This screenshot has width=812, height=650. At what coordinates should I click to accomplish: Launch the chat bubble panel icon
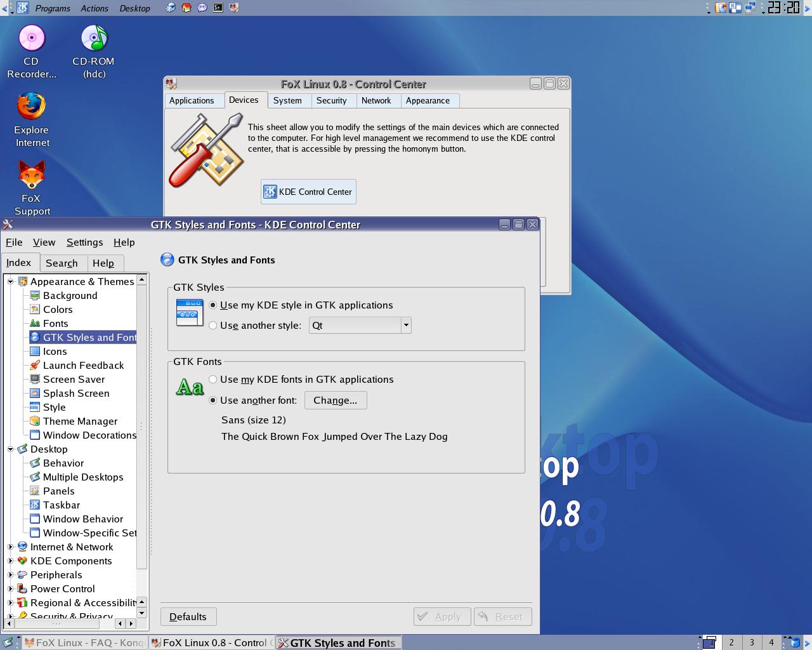click(x=202, y=8)
